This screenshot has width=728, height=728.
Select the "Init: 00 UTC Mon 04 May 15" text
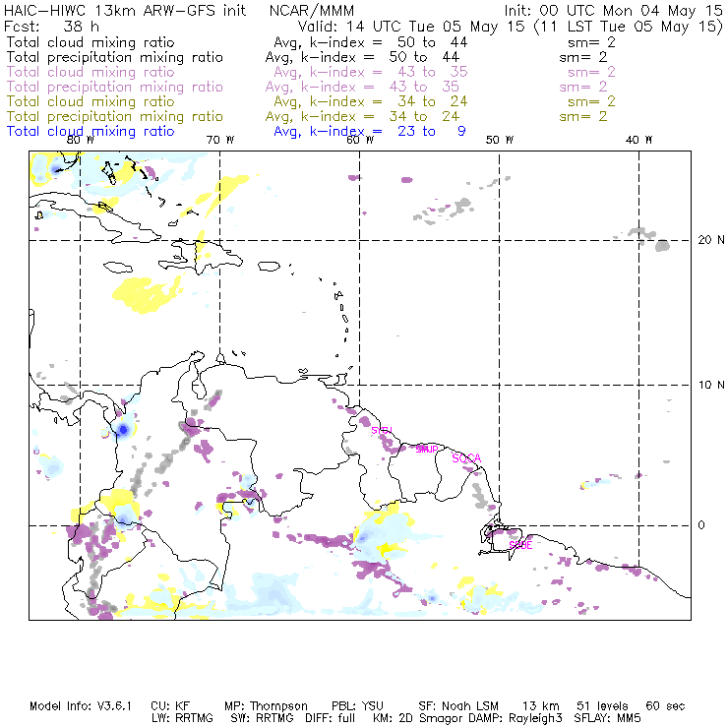(613, 11)
